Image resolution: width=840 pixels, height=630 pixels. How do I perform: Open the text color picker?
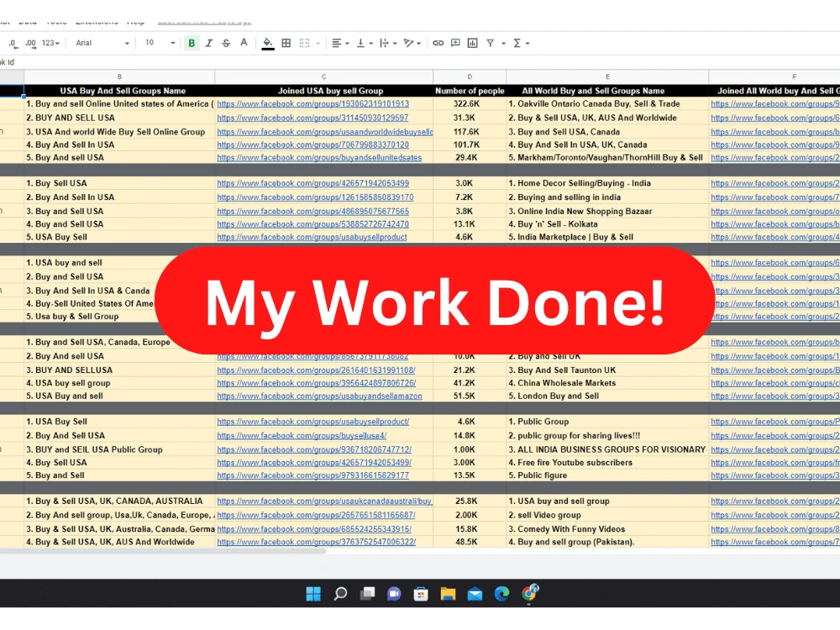click(244, 44)
